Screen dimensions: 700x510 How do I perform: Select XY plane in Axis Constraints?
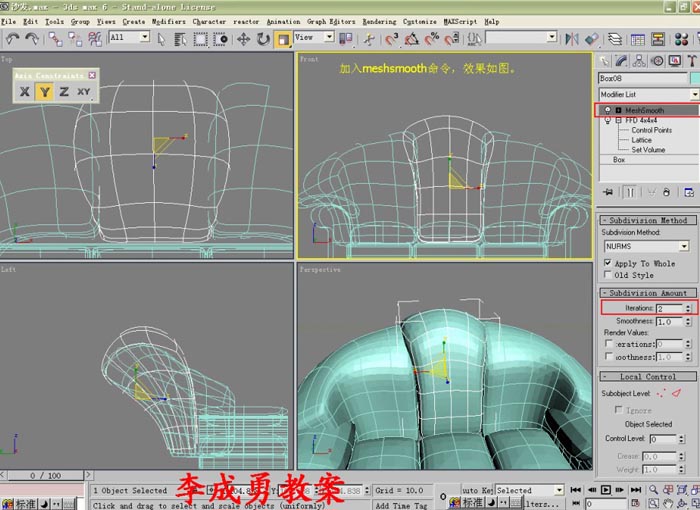pyautogui.click(x=84, y=92)
